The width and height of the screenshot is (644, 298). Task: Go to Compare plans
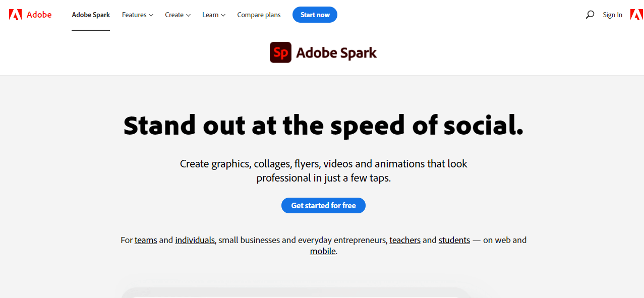point(259,15)
